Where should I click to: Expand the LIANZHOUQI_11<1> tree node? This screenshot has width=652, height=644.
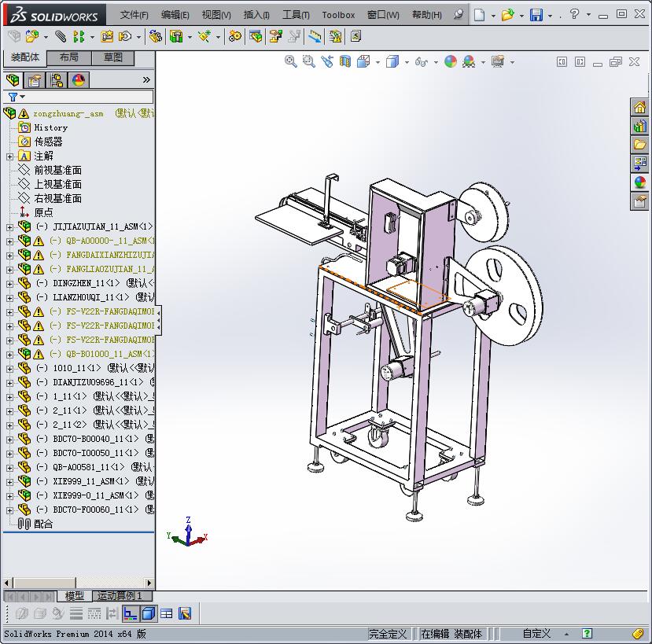click(x=9, y=298)
